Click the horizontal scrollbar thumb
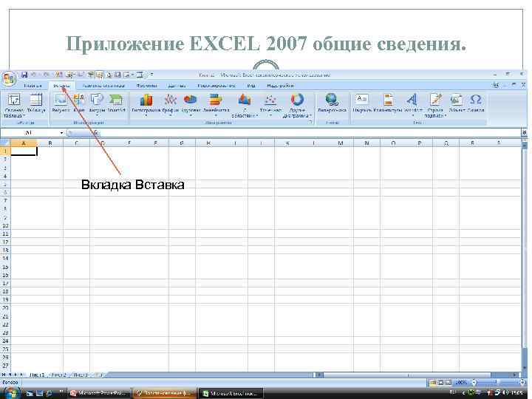The image size is (532, 399). (x=407, y=375)
